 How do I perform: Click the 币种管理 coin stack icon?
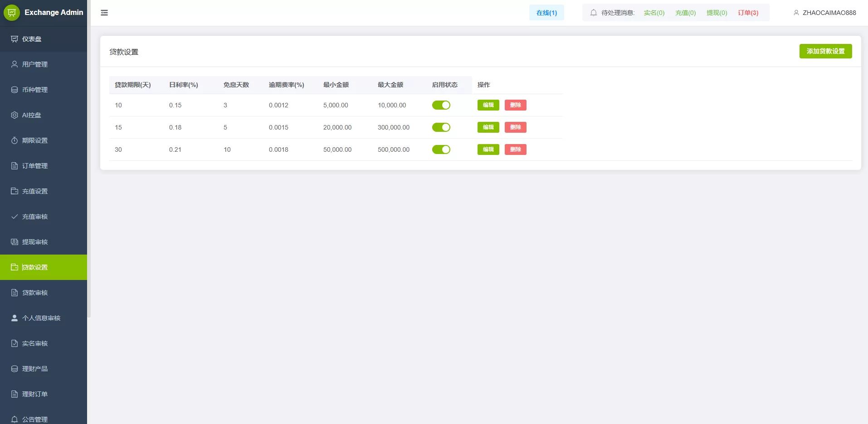[15, 90]
